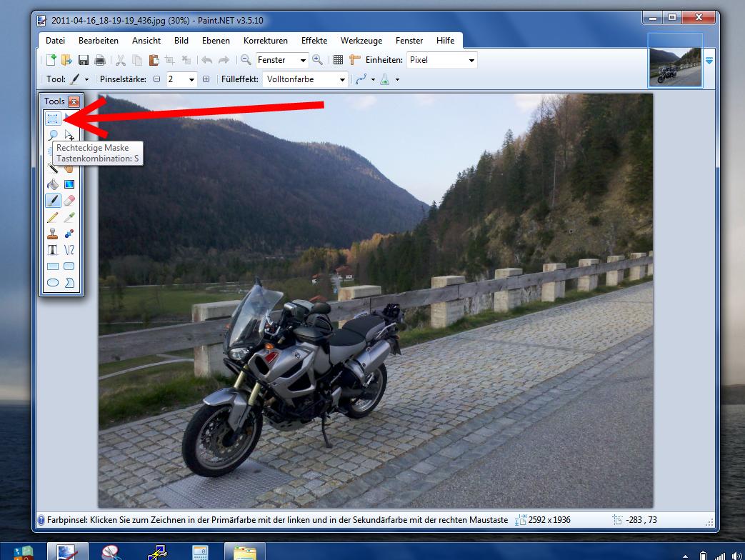Choose the Ellipse shape tool
Viewport: 745px width, 560px height.
tap(53, 283)
